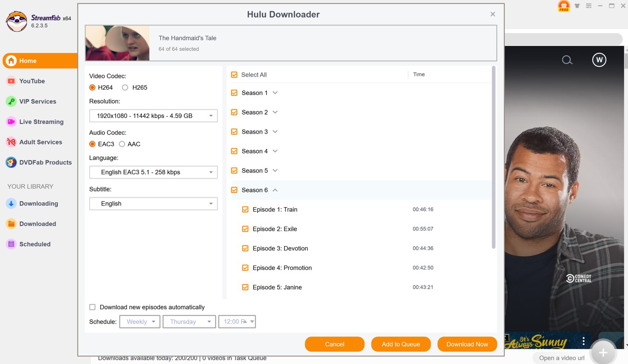The height and width of the screenshot is (364, 628).
Task: Click the VIP Services key icon
Action: tap(11, 101)
